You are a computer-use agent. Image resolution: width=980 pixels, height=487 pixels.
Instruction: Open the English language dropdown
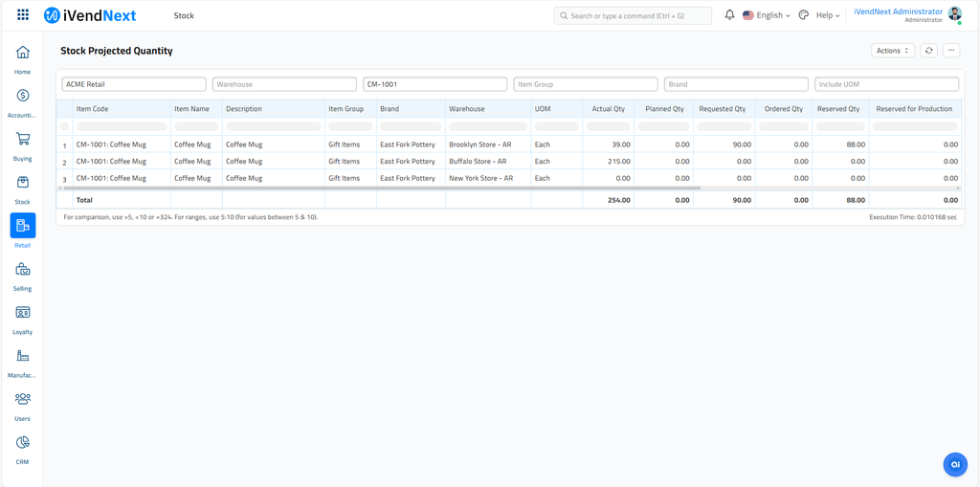pos(768,15)
